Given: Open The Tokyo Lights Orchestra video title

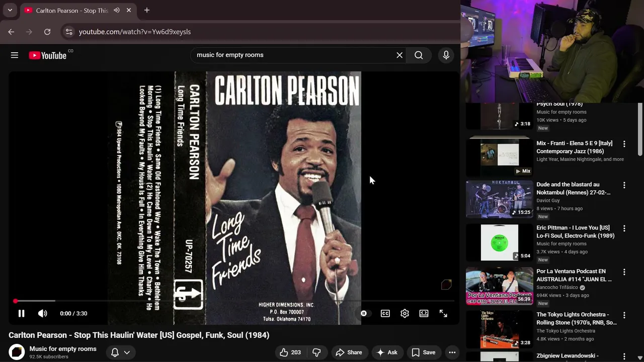Looking at the screenshot, I should pos(577,319).
